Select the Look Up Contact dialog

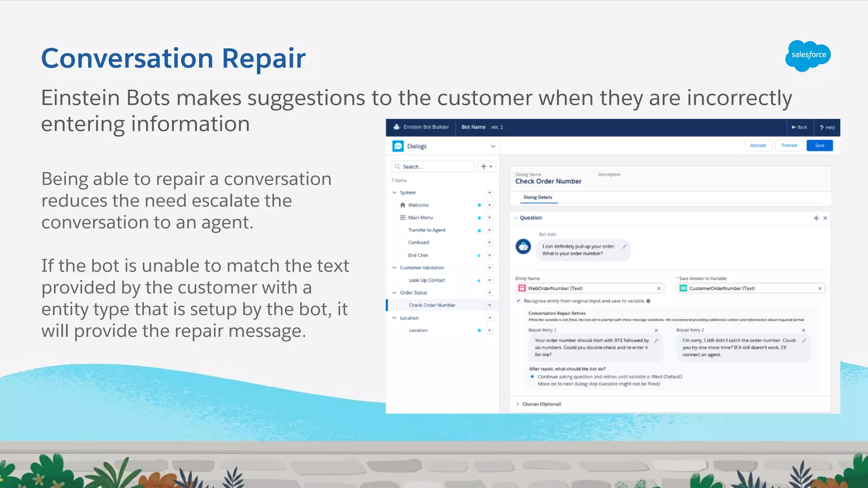427,280
